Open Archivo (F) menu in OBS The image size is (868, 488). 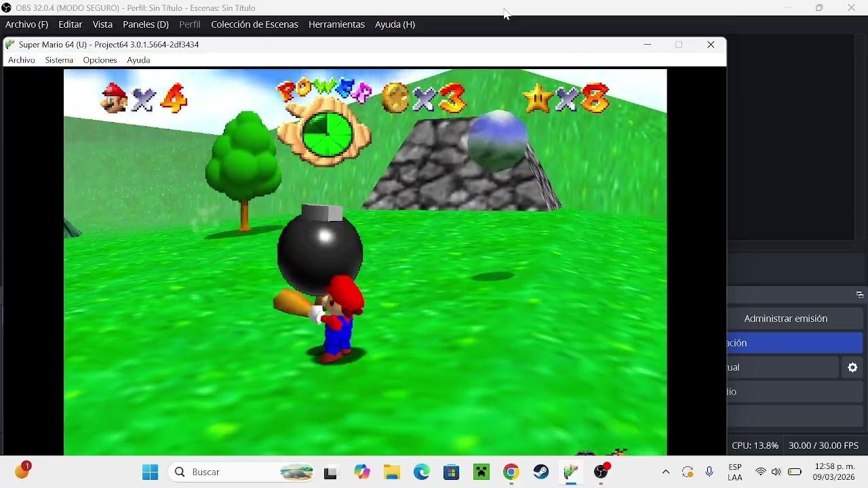click(x=26, y=24)
